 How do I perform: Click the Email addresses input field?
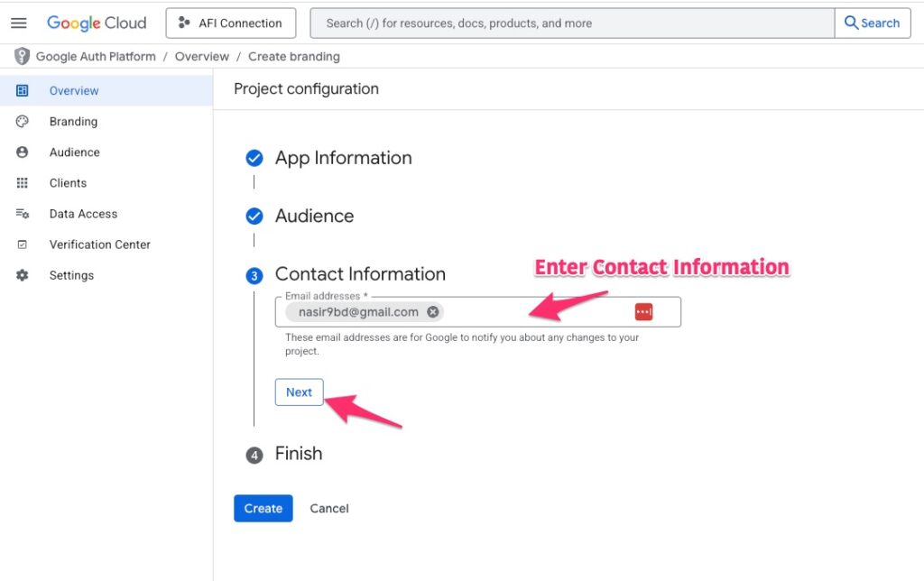click(x=532, y=312)
